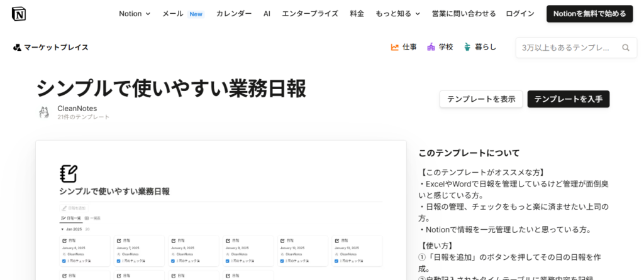Click the January 13, 2025 card icon
This screenshot has height=280, width=644.
(337, 240)
